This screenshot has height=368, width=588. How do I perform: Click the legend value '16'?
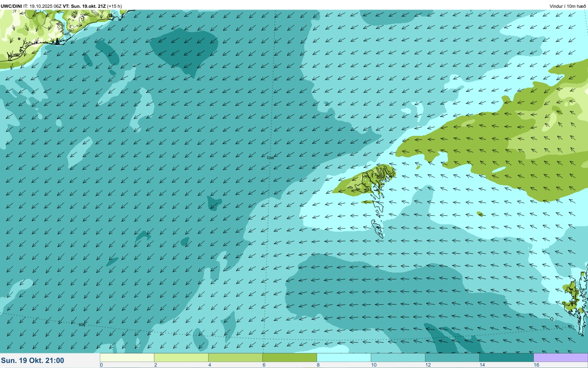[x=537, y=365]
